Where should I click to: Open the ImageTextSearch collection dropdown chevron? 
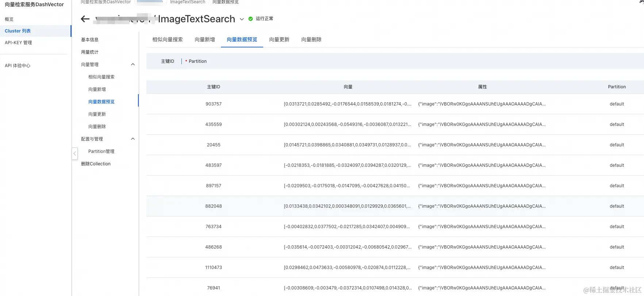tap(242, 19)
